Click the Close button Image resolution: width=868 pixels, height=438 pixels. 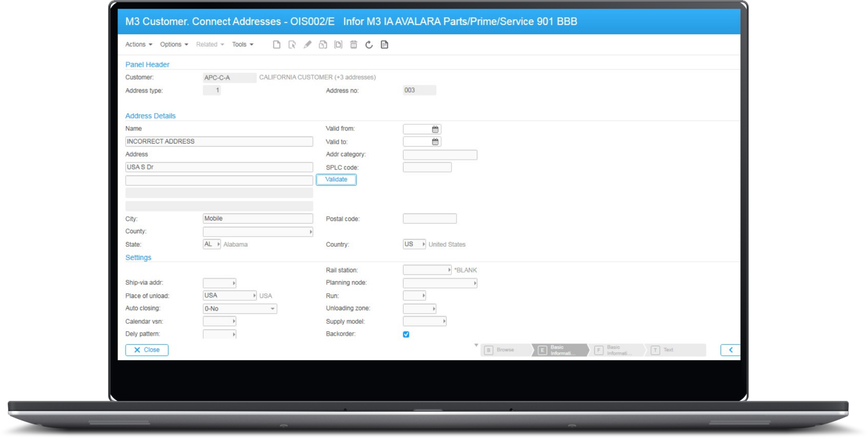(x=147, y=350)
